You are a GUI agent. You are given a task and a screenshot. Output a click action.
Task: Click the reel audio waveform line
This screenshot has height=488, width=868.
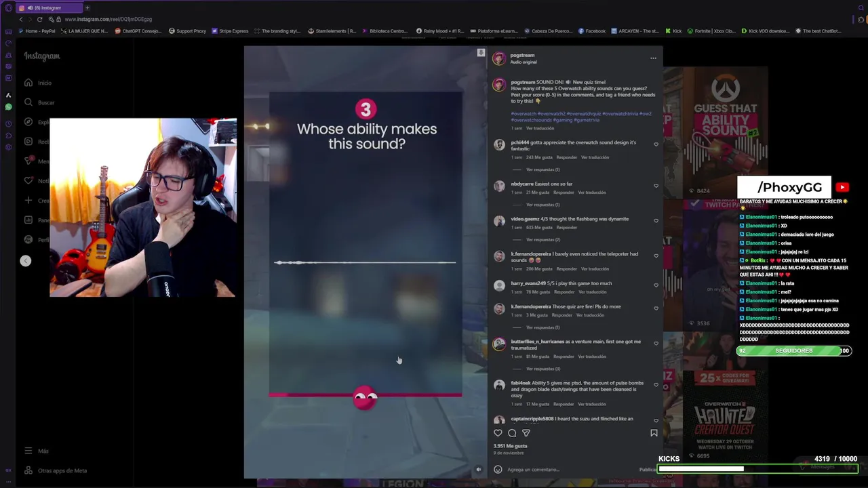tap(365, 262)
